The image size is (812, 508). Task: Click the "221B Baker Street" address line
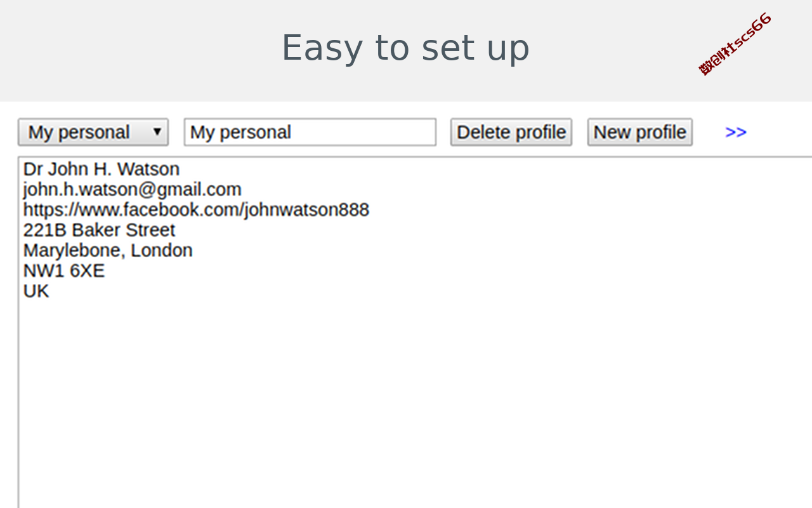click(99, 230)
